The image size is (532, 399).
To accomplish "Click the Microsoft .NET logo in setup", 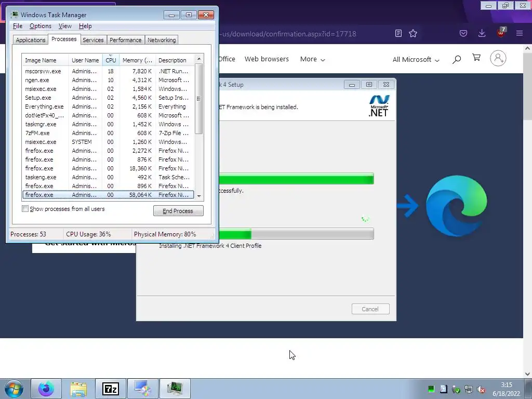I will [379, 106].
